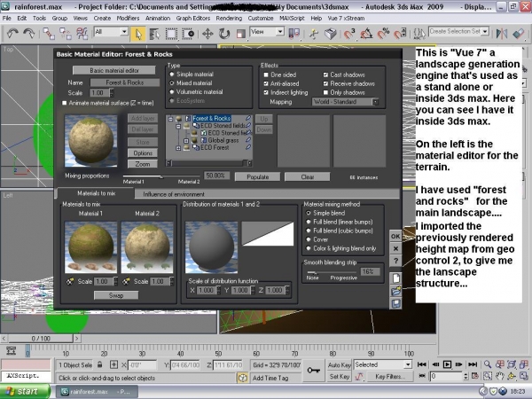
Task: Click the Auto Key button
Action: tap(339, 364)
